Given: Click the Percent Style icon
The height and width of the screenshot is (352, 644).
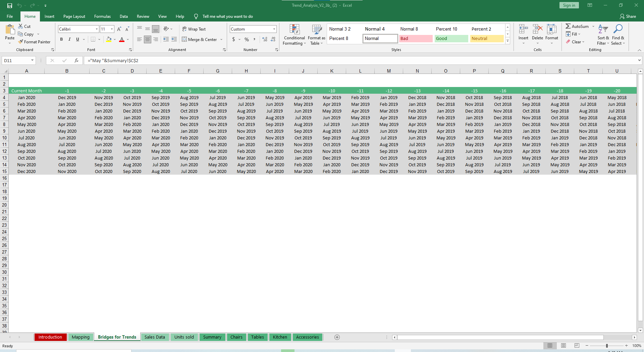Looking at the screenshot, I should click(247, 40).
